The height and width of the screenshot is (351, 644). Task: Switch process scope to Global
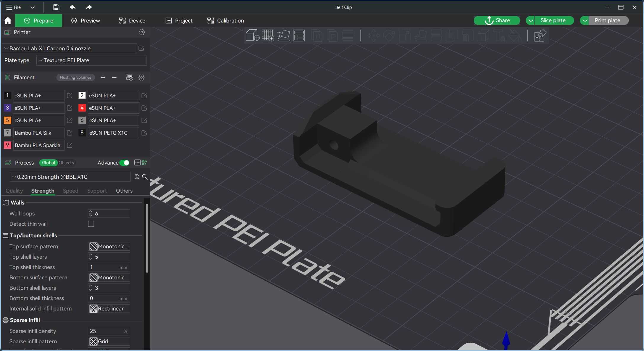click(x=48, y=163)
